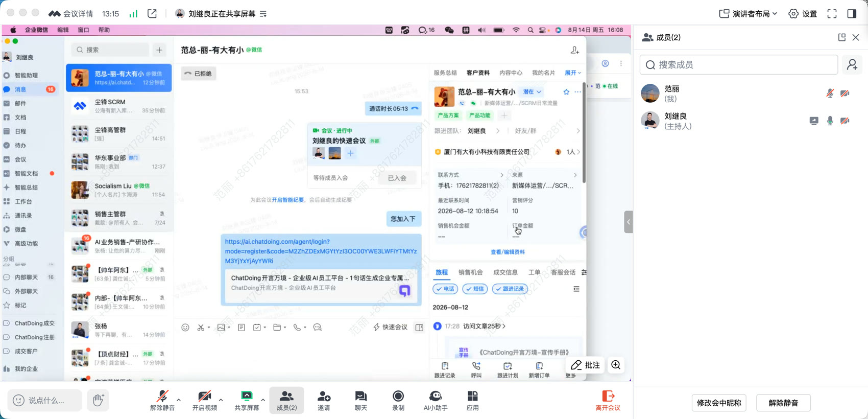Leave the meeting

(608, 400)
